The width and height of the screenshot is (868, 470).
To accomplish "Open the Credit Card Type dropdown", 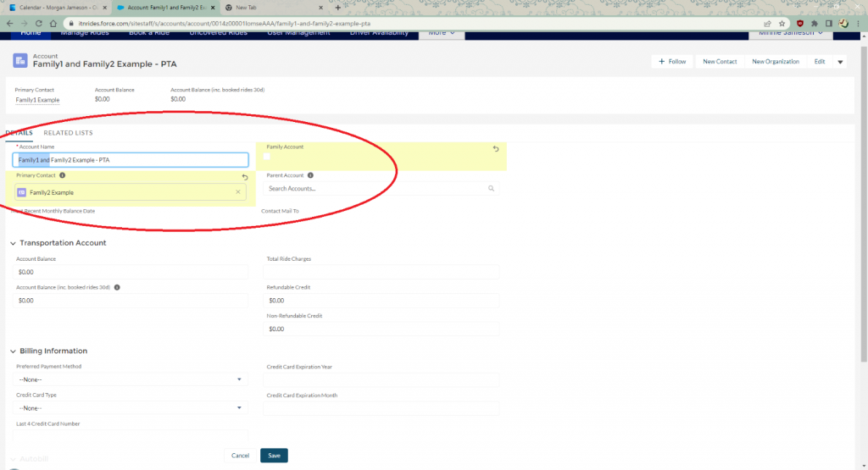I will tap(131, 408).
